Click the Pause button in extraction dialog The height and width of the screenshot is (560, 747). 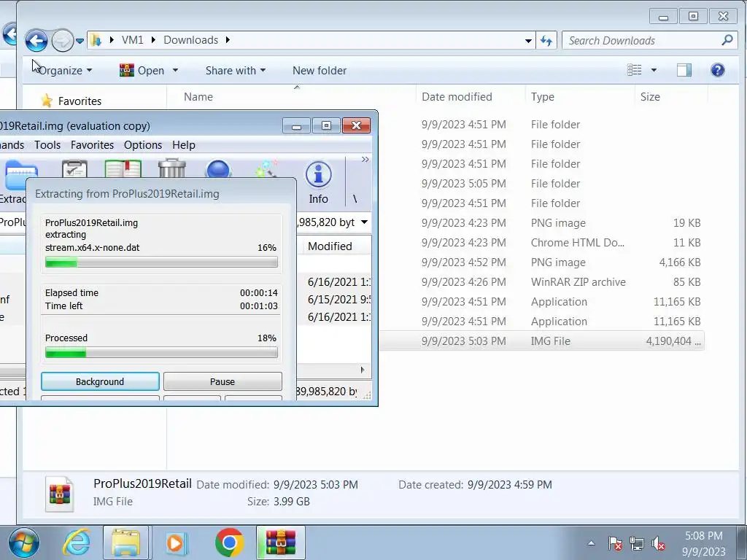pos(222,381)
